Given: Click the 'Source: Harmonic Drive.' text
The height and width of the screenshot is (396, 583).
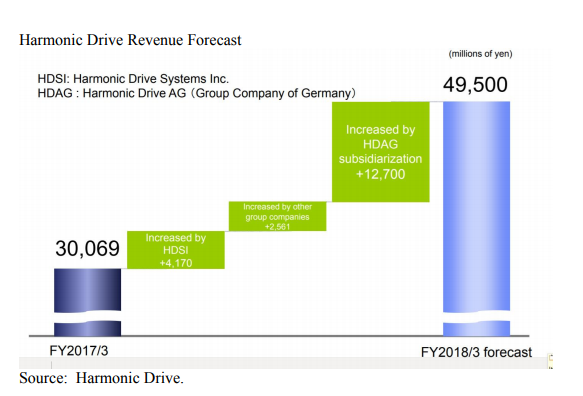Looking at the screenshot, I should [102, 378].
